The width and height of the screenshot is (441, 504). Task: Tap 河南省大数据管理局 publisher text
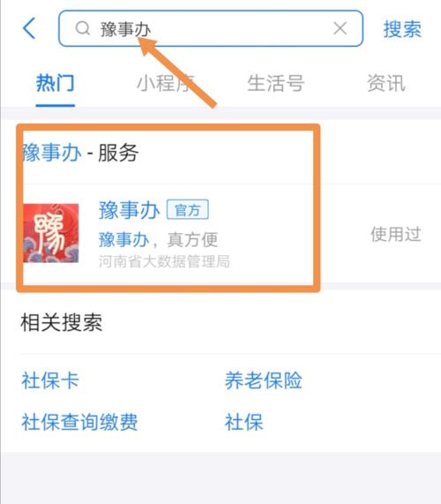click(164, 261)
